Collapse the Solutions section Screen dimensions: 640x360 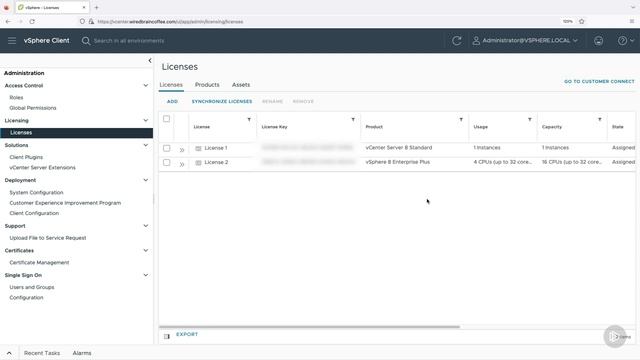tap(146, 145)
